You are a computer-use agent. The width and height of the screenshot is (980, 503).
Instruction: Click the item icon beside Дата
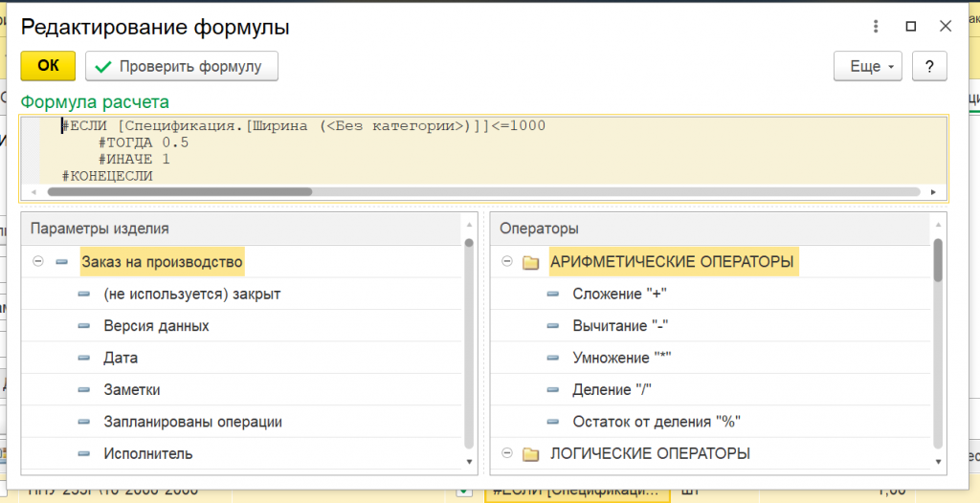84,358
